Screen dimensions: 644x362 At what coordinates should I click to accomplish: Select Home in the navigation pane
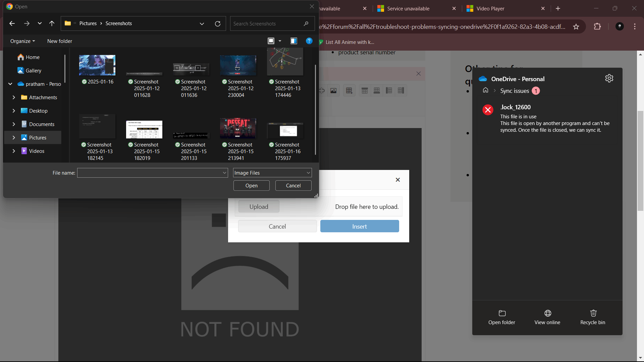click(33, 57)
